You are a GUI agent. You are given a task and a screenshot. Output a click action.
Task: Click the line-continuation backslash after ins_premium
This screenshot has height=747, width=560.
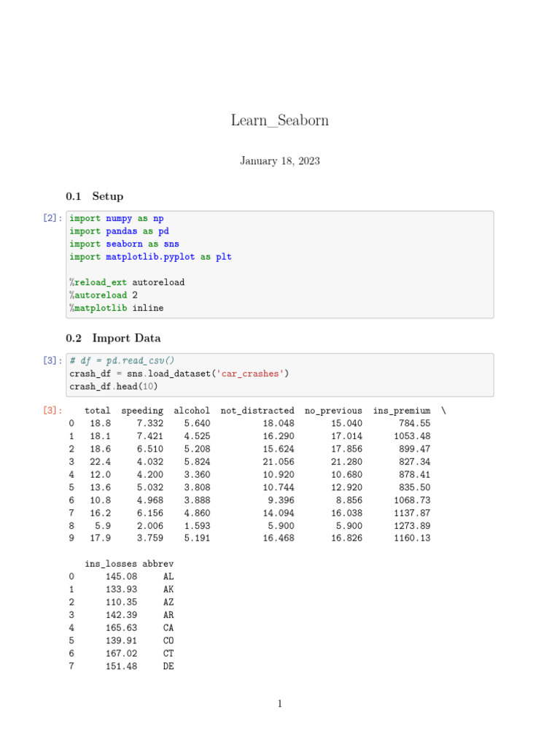coord(443,410)
